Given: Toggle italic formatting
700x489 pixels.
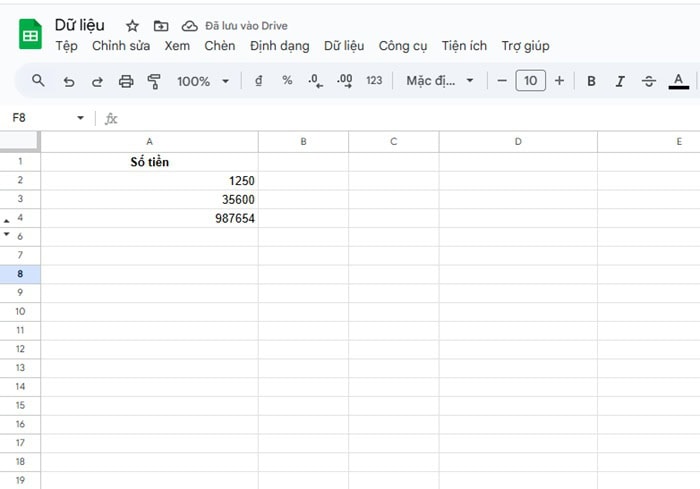Looking at the screenshot, I should point(620,81).
